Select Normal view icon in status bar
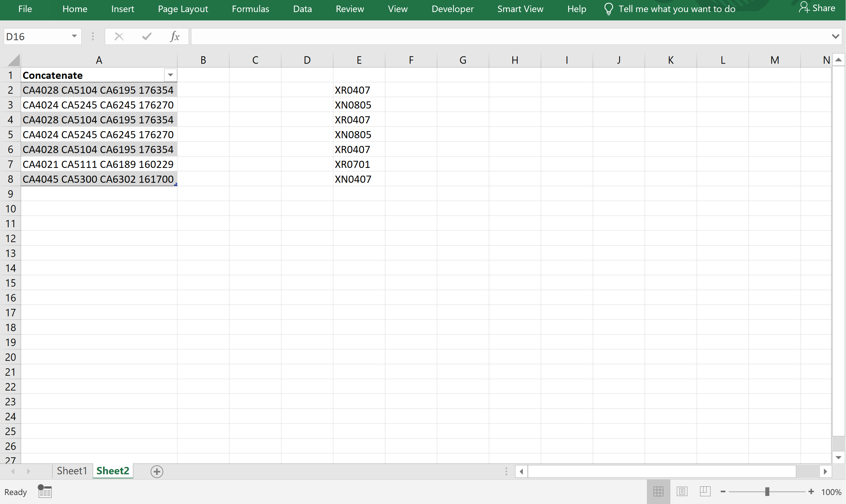Viewport: 846px width, 504px height. (658, 491)
